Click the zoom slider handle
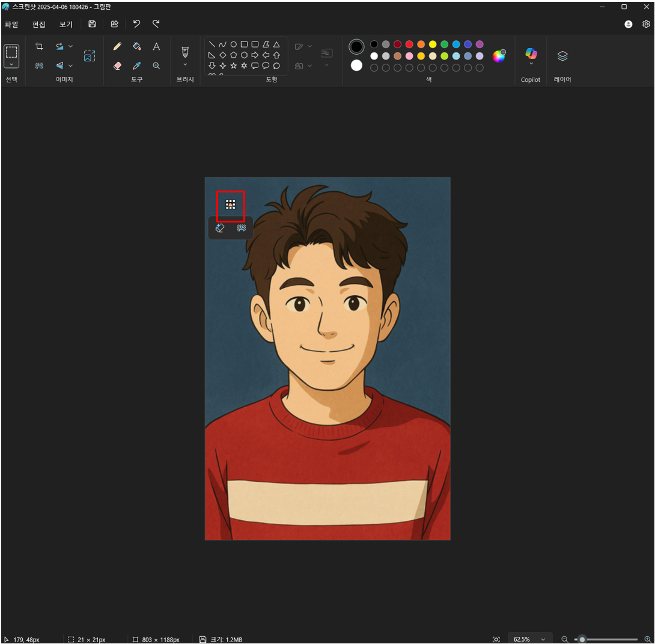Viewport: 655px width, 644px height. tap(582, 639)
